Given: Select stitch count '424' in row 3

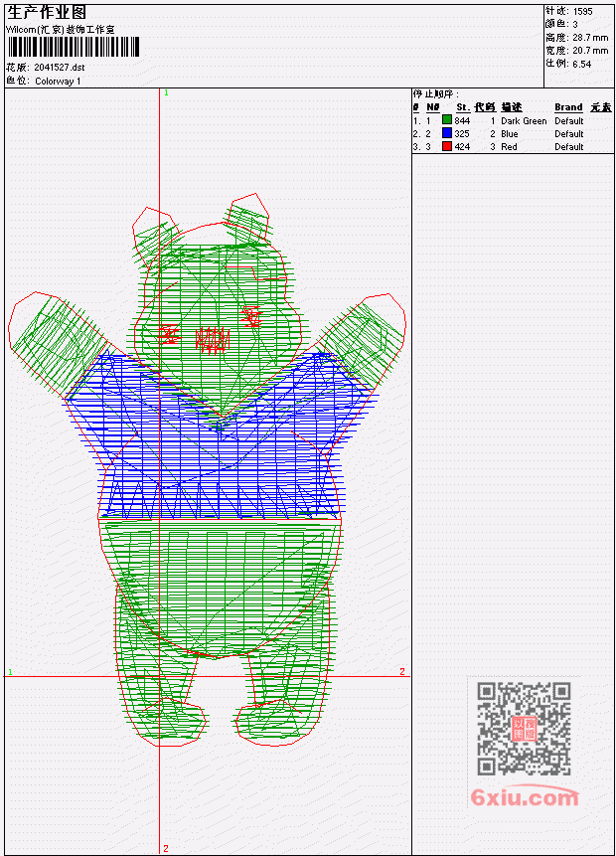Looking at the screenshot, I should point(462,147).
